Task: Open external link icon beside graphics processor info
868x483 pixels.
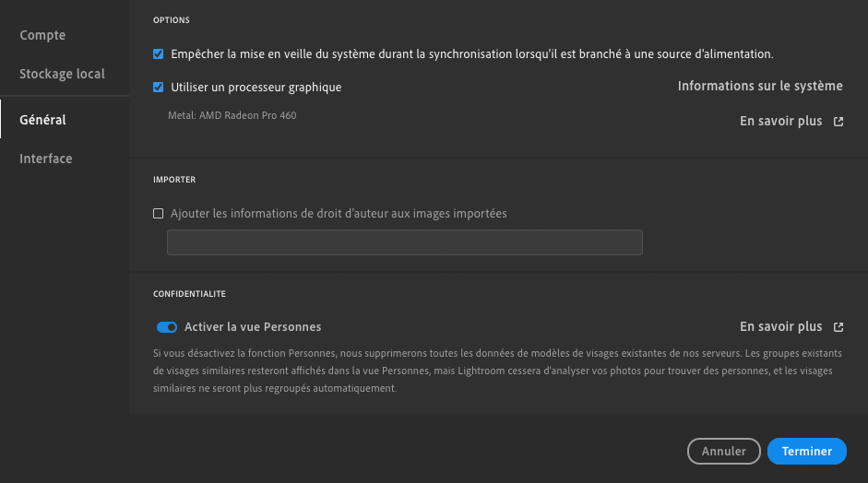Action: coord(838,122)
